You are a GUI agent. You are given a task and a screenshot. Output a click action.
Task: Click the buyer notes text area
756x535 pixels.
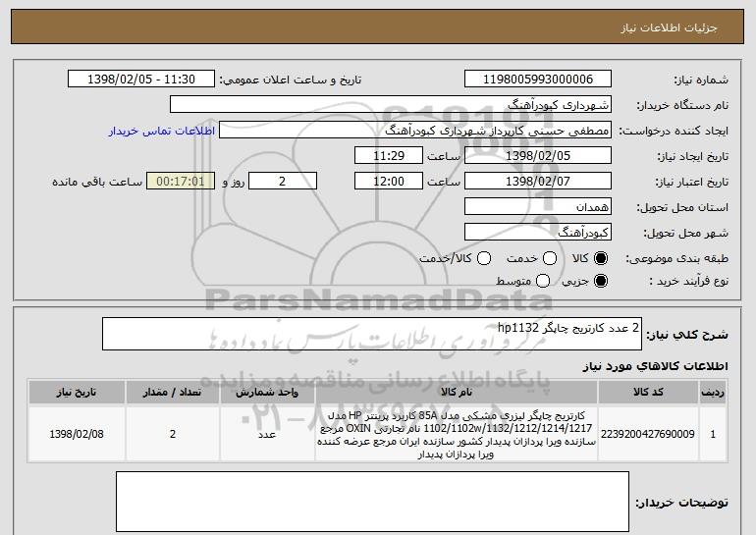372,502
